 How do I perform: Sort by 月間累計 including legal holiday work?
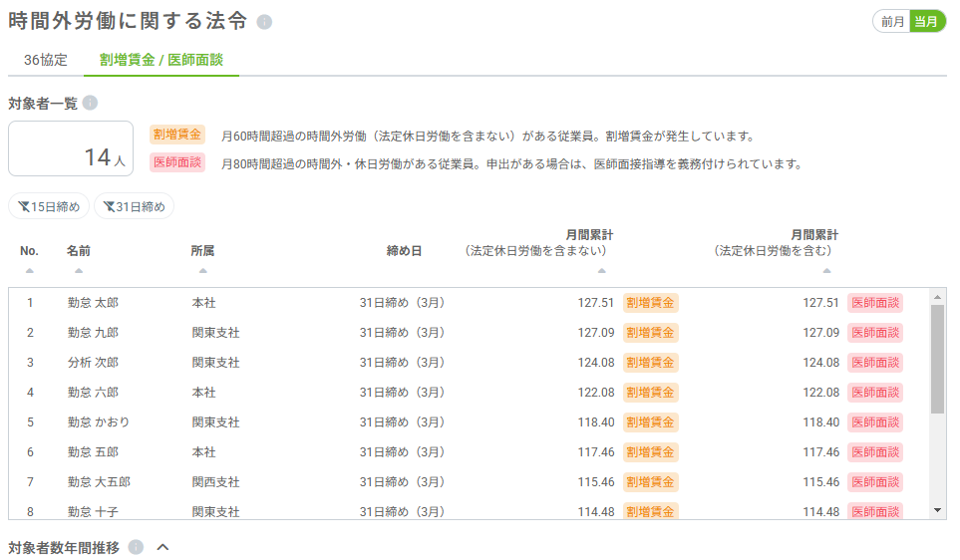tap(826, 270)
